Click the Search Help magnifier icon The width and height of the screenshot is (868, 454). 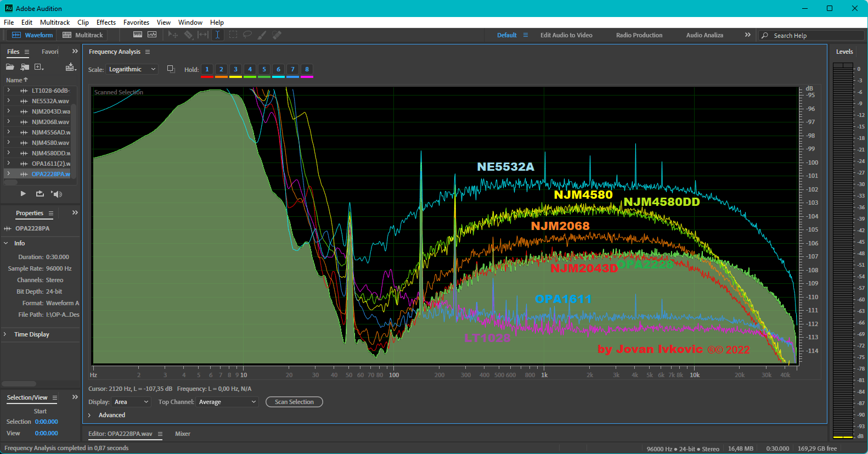(765, 36)
